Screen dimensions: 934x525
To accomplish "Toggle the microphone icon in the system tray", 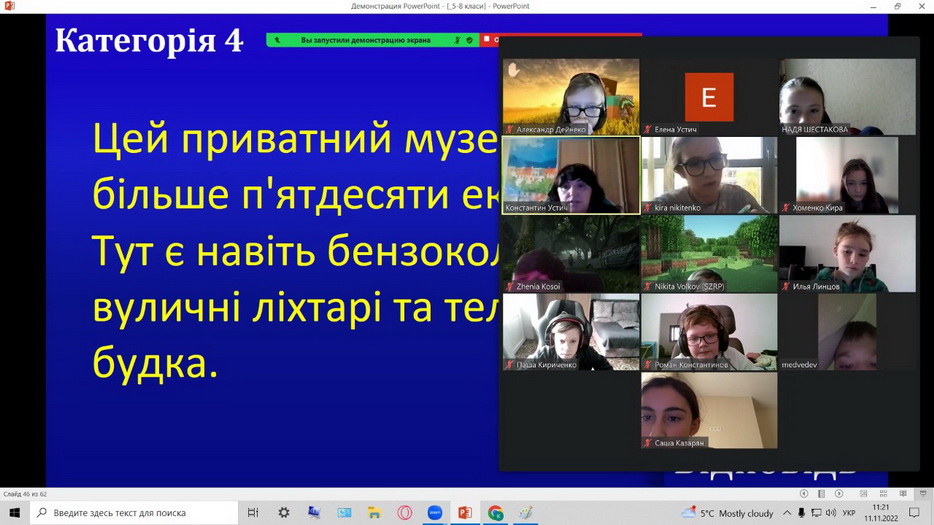I will tap(803, 513).
